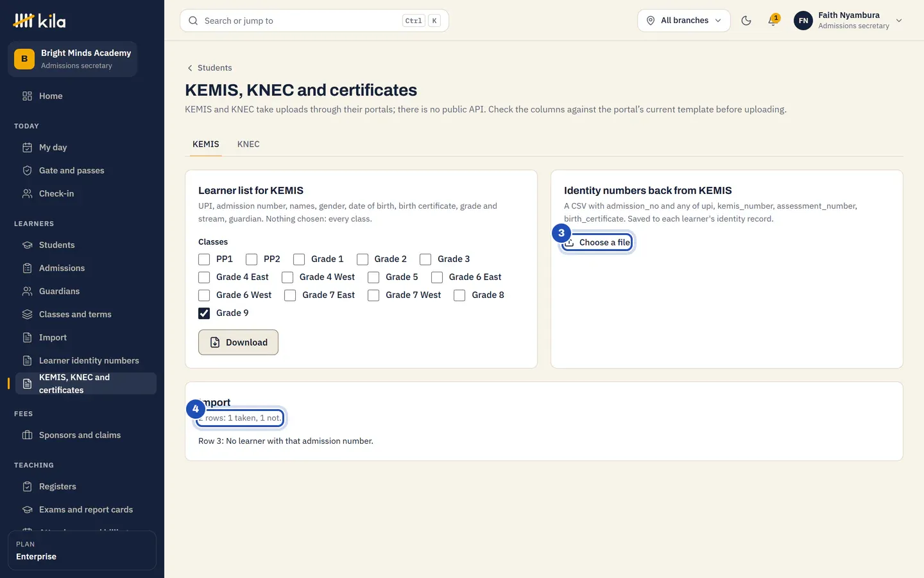
Task: Open Students in the sidebar
Action: pyautogui.click(x=85, y=245)
